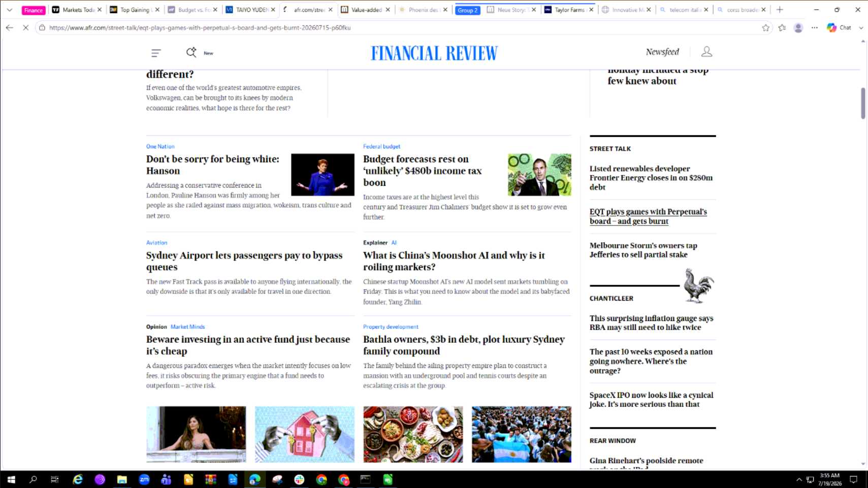
Task: Open WinRAR from the taskbar
Action: tap(211, 479)
